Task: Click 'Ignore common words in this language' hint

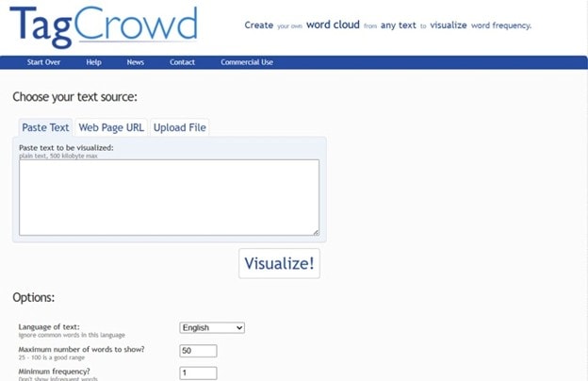Action: (x=72, y=335)
